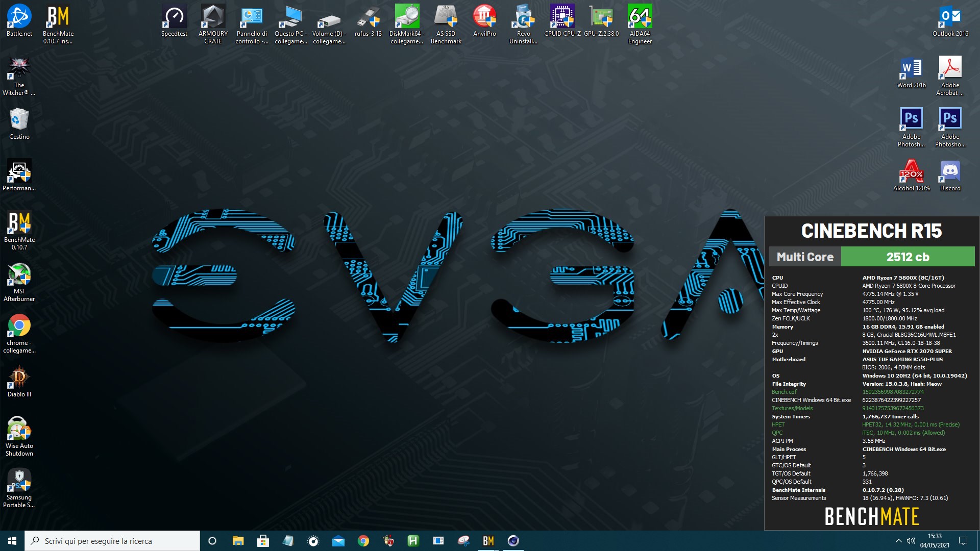Viewport: 980px width, 551px height.
Task: Click the 'ASUS TUF GAMING B550-PLUS' motherboard text
Action: point(902,359)
